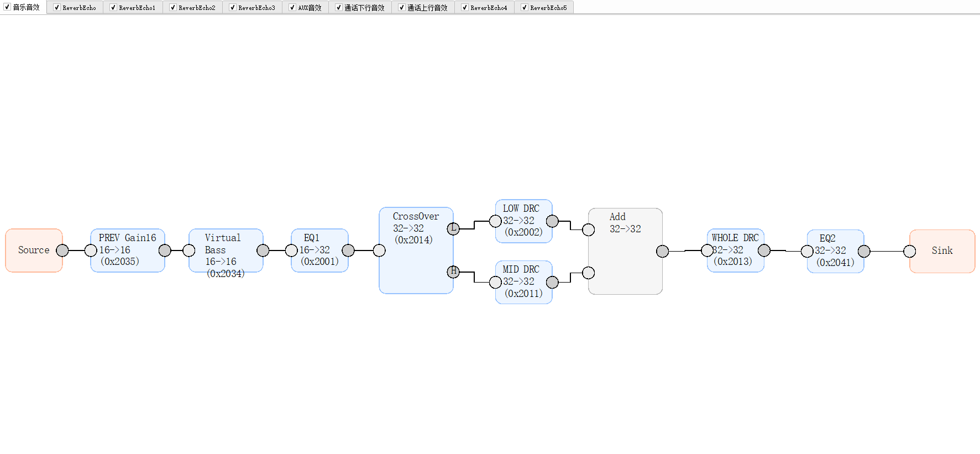The image size is (980, 454).
Task: Select the Source node
Action: (x=34, y=251)
